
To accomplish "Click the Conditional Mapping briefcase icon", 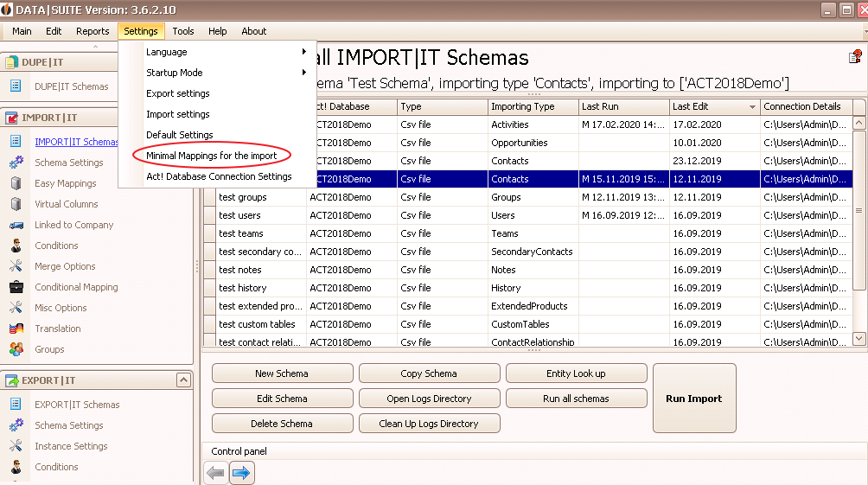I will click(16, 287).
